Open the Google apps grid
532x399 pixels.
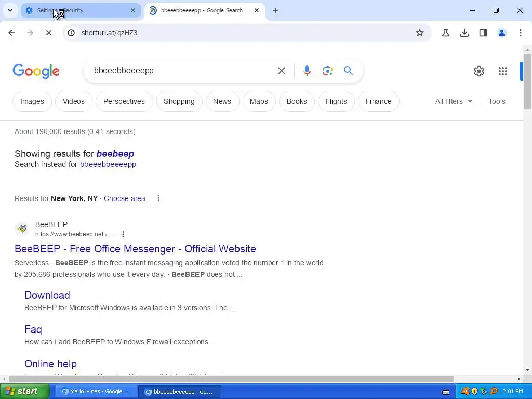(503, 71)
